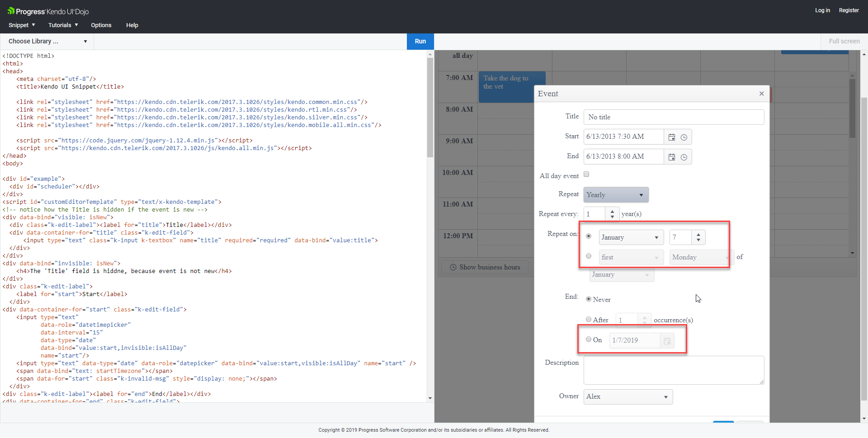Click the Repeat every number field

595,214
